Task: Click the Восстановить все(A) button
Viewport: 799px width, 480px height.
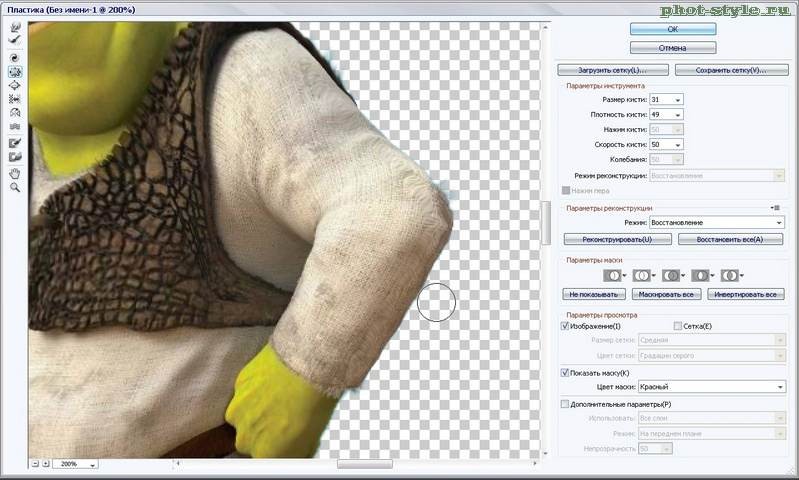Action: (x=730, y=239)
